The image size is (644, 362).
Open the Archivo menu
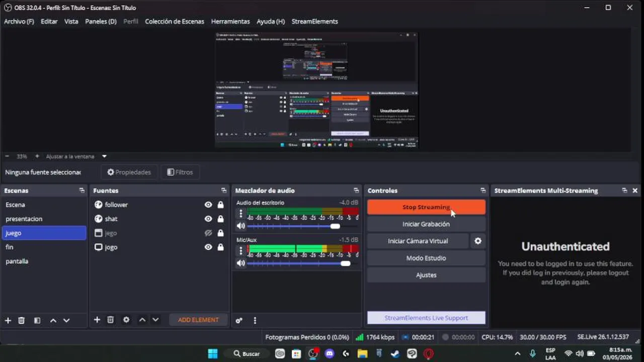pos(19,22)
